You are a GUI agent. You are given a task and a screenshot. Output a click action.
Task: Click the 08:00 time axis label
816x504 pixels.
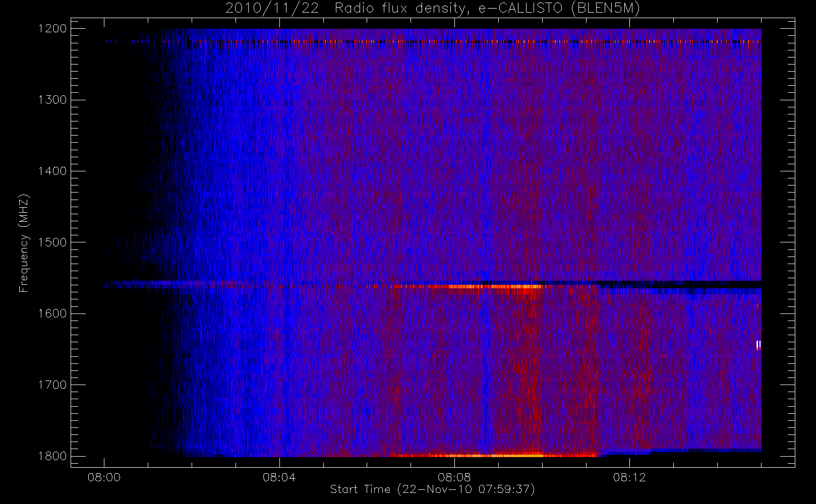[104, 477]
